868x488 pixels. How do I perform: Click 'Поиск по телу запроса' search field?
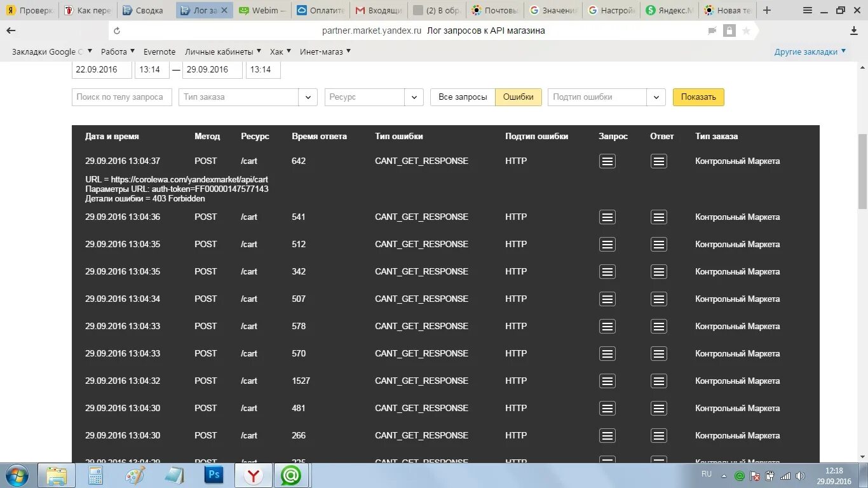click(122, 97)
